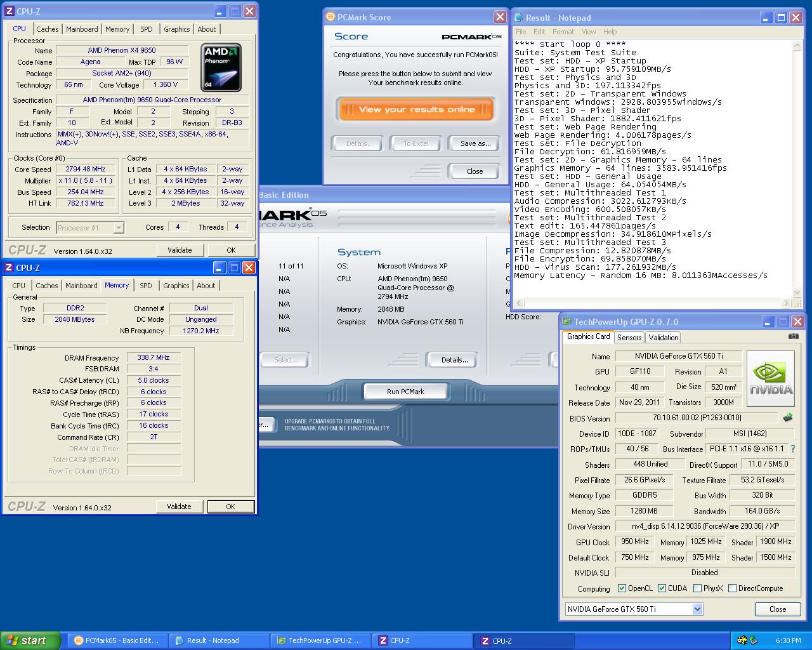The height and width of the screenshot is (650, 812).
Task: Click the PCMark Score title icon
Action: point(330,17)
